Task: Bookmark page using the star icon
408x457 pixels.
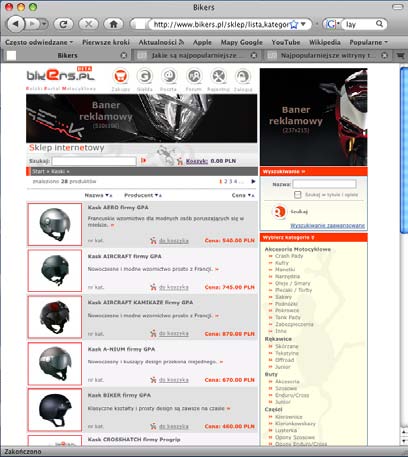Action: click(x=294, y=24)
